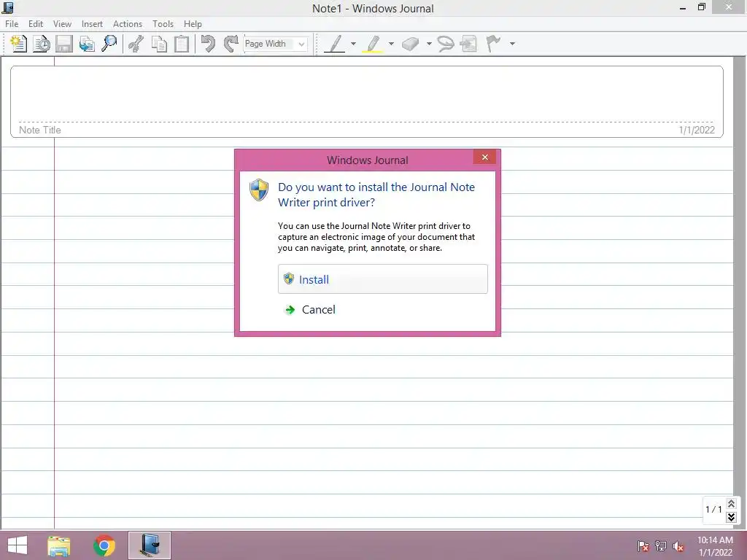Close the Windows Journal dialog
The image size is (747, 560).
pyautogui.click(x=484, y=157)
